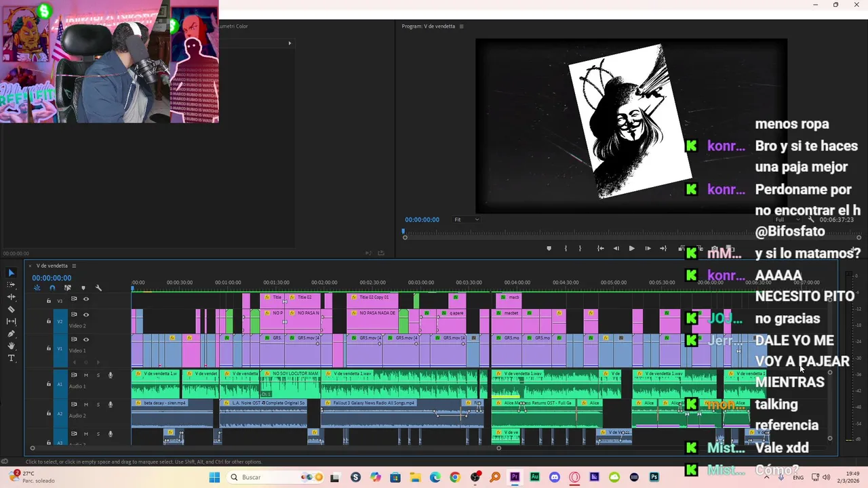The height and width of the screenshot is (488, 868).
Task: Toggle lock on Video 2 track
Action: 48,321
